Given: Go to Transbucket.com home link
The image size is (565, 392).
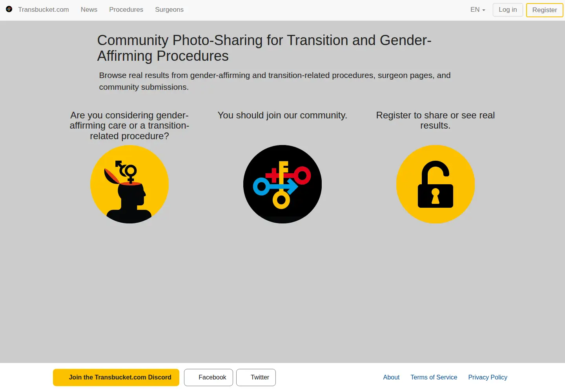Looking at the screenshot, I should [x=44, y=10].
